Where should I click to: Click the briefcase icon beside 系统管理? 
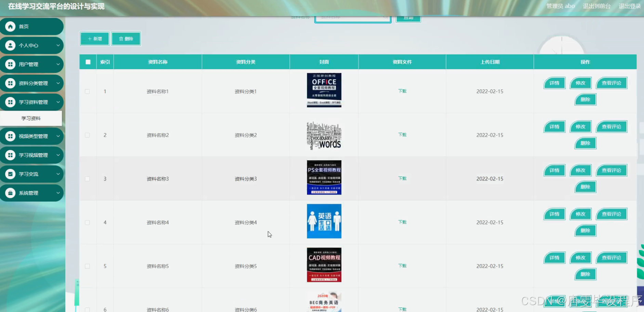tap(10, 193)
